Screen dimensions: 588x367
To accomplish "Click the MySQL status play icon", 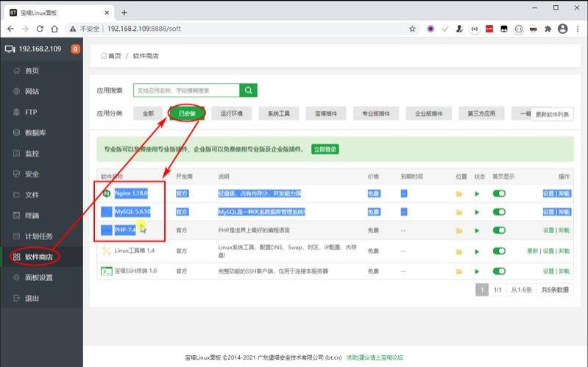I will (477, 212).
